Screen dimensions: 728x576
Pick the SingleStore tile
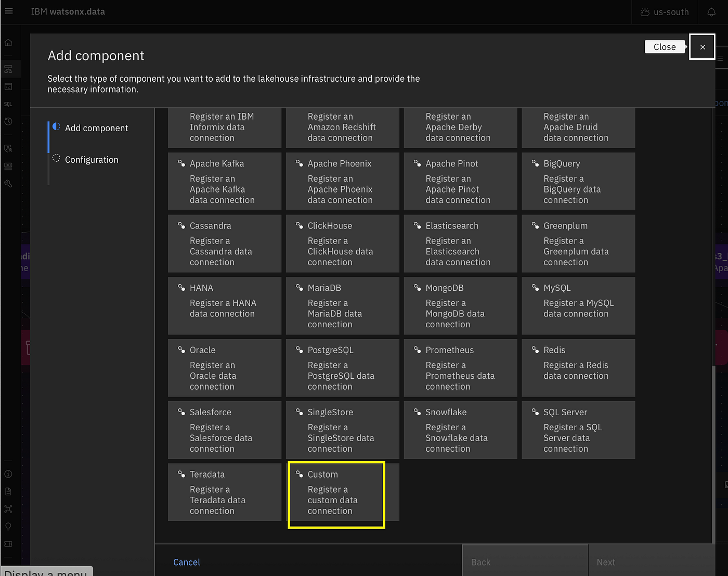click(343, 430)
